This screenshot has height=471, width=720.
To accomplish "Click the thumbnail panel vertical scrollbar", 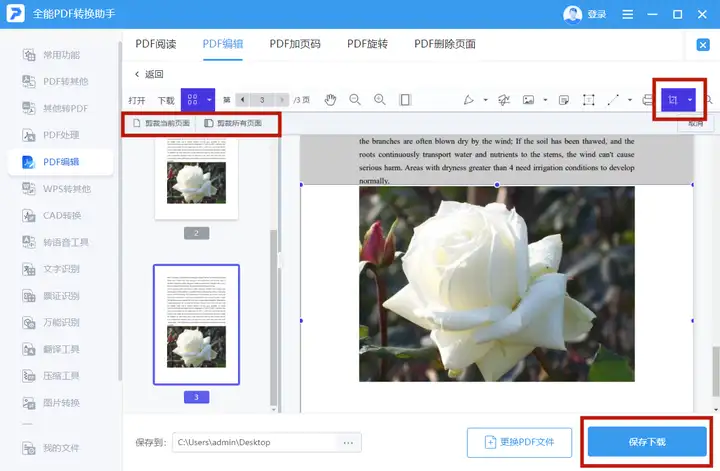I will tap(274, 317).
